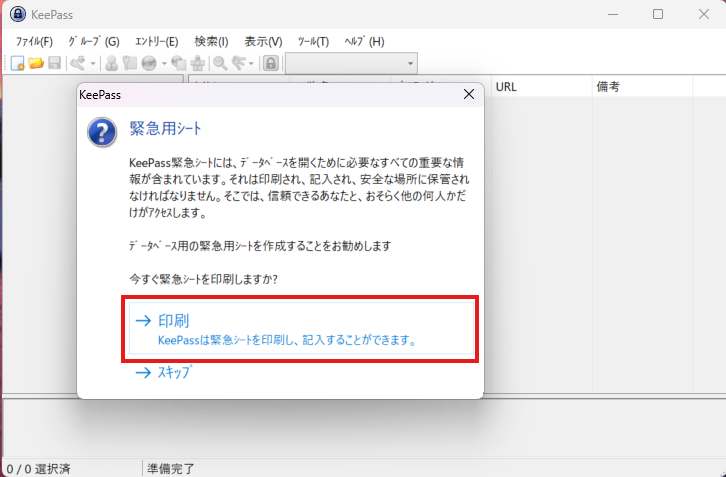Image resolution: width=726 pixels, height=477 pixels.
Task: Minimize the KeePass main window
Action: click(613, 14)
